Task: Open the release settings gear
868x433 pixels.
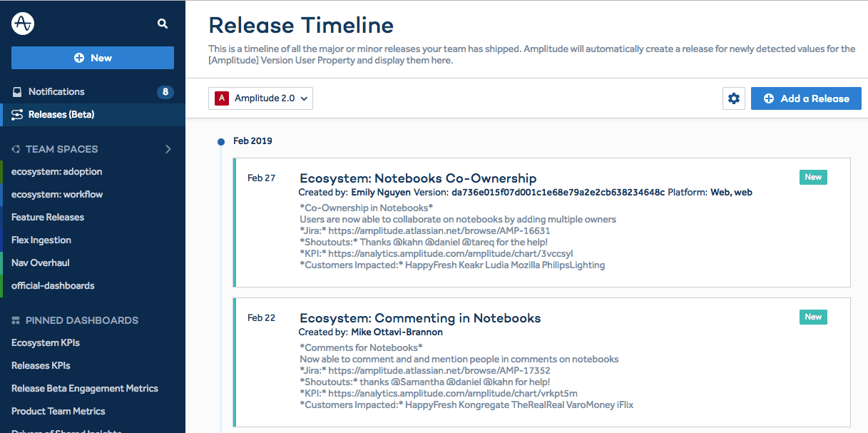Action: [x=733, y=98]
